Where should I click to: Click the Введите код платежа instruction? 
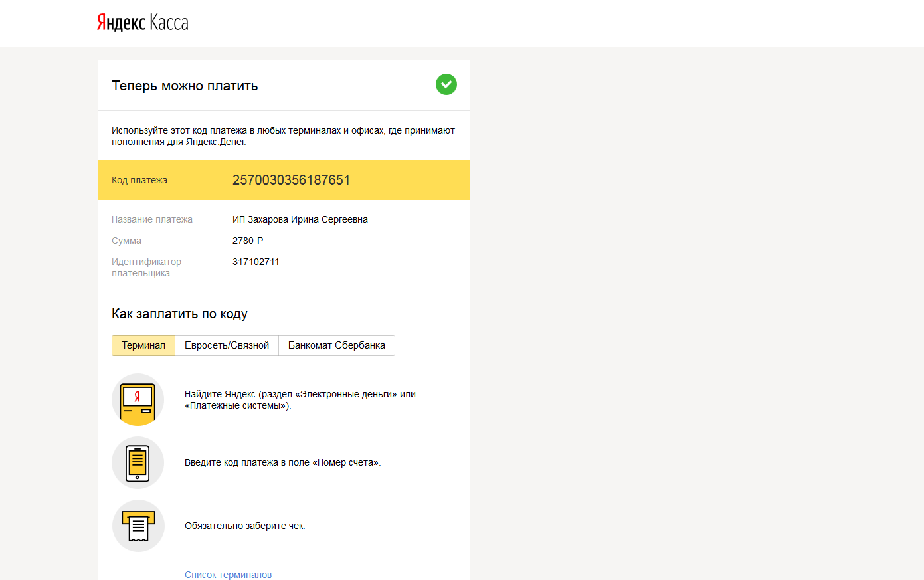pyautogui.click(x=283, y=462)
